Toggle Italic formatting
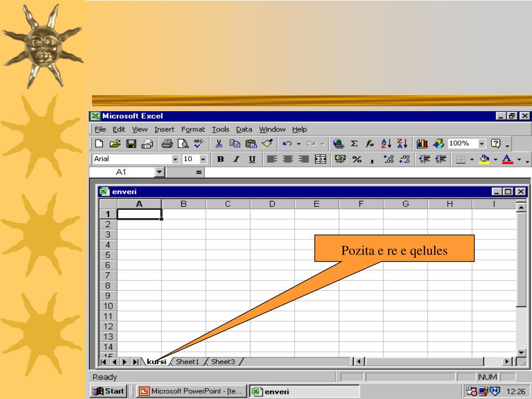532x399 pixels. pos(236,159)
